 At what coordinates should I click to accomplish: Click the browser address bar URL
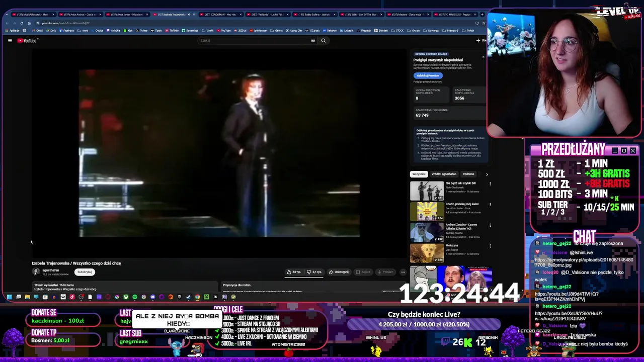65,23
